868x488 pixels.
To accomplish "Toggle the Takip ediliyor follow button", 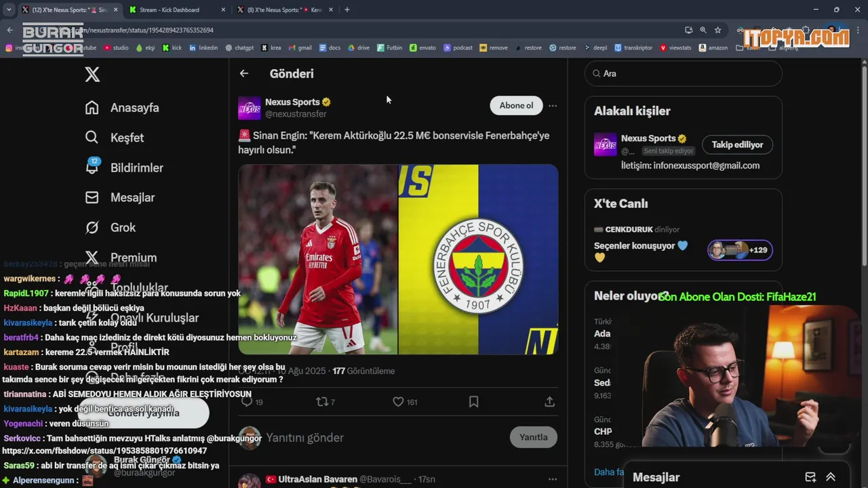I will tap(737, 144).
